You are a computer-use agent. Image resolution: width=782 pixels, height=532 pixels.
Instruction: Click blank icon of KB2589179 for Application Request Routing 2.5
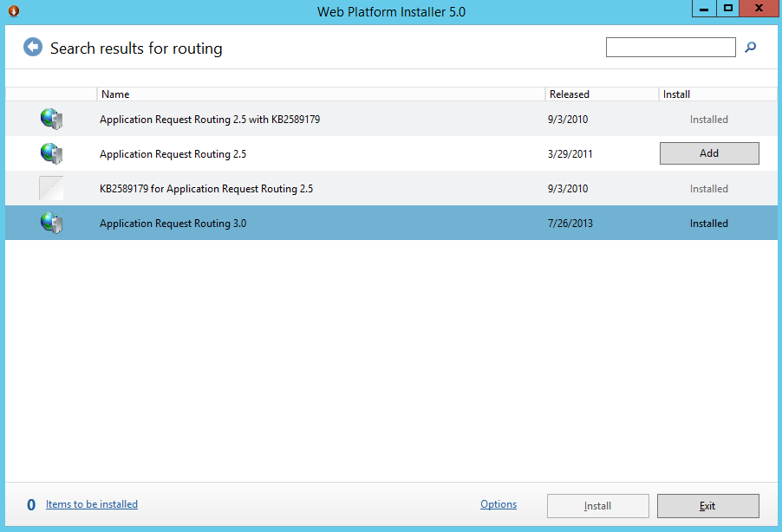point(51,188)
